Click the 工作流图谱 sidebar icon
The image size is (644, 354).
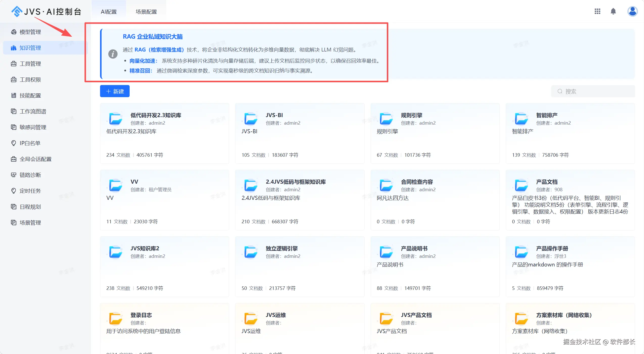14,112
